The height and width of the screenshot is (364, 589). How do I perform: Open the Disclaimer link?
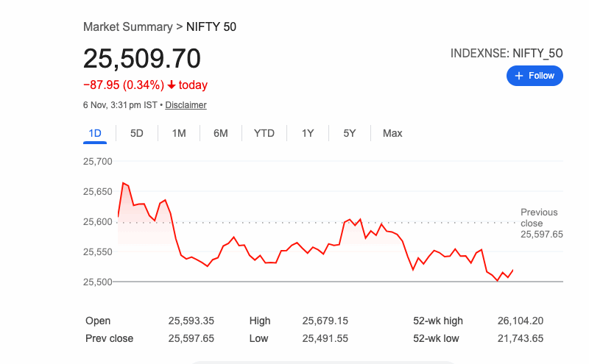(186, 105)
